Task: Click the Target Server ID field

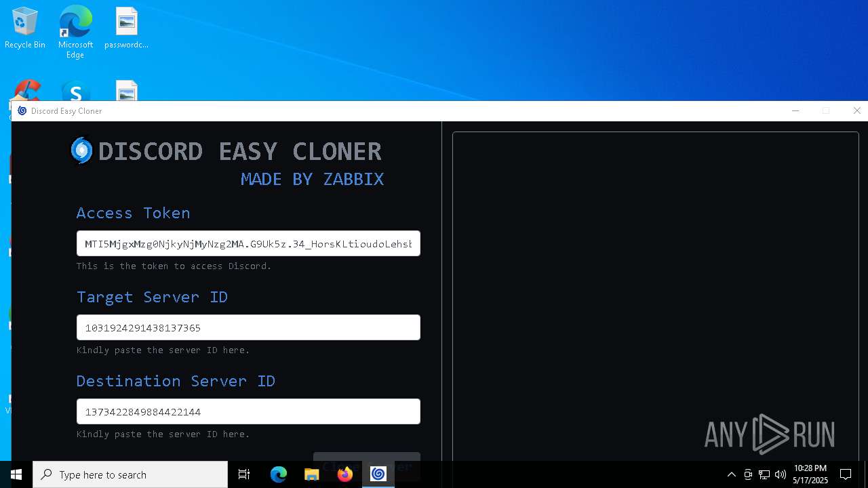Action: 248,327
